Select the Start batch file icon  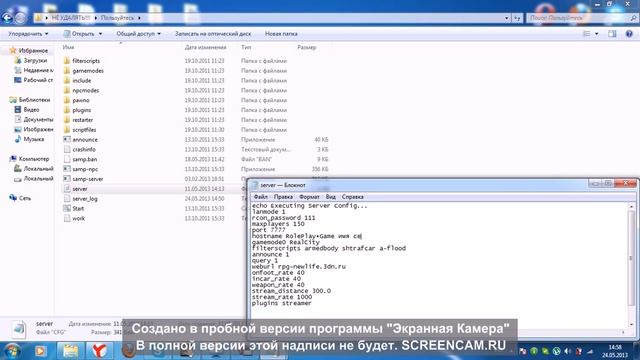point(67,208)
